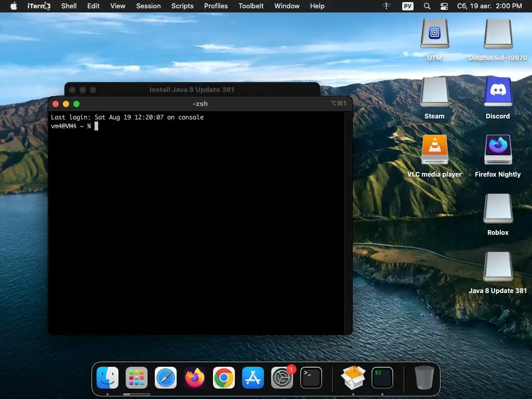532x399 pixels.
Task: Select the Roblox disk icon on desktop
Action: tap(498, 208)
